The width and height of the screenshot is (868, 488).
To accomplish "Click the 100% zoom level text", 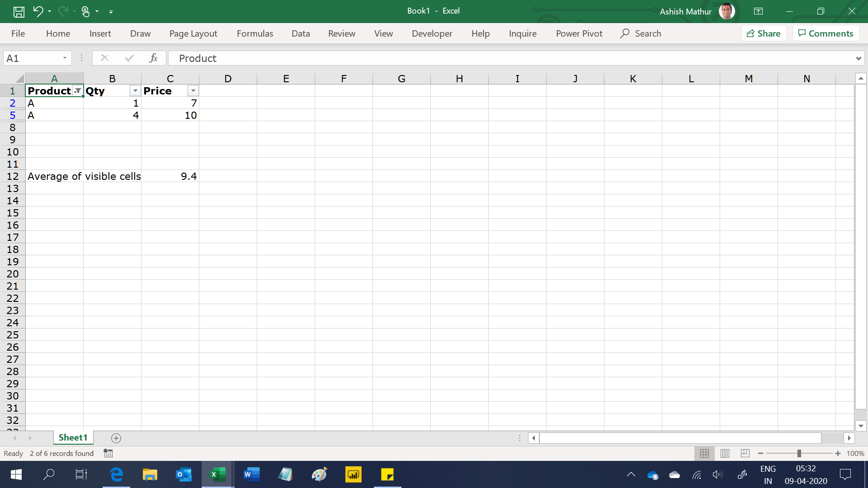I will tap(855, 453).
